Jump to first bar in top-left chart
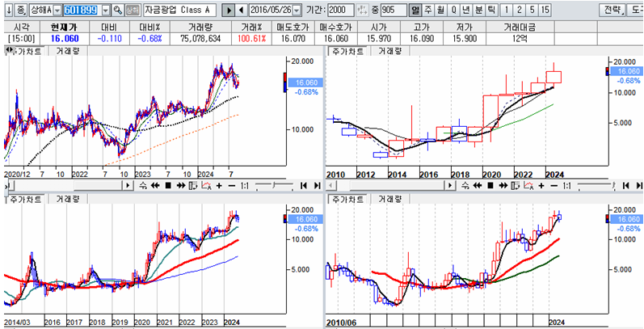Image resolution: width=644 pixels, height=329 pixels. point(303,186)
